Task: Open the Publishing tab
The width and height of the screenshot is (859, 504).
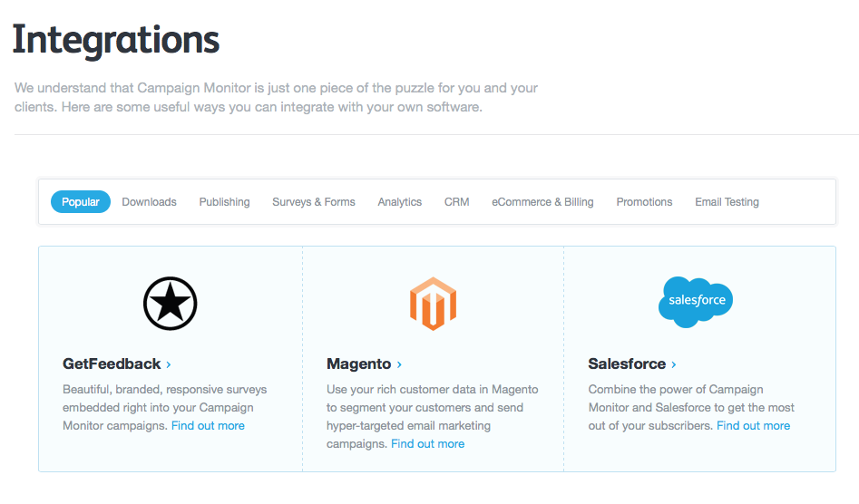Action: pyautogui.click(x=225, y=202)
